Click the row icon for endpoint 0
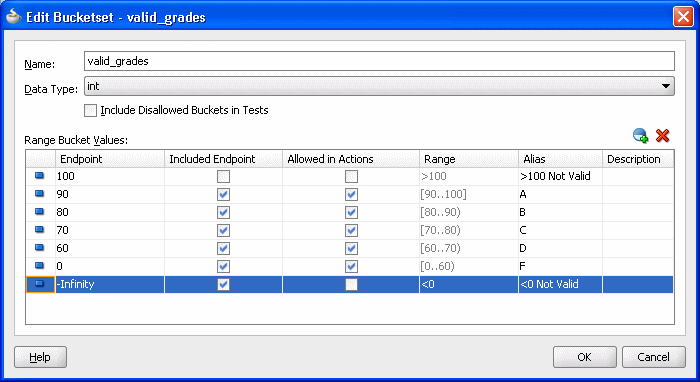 (40, 266)
